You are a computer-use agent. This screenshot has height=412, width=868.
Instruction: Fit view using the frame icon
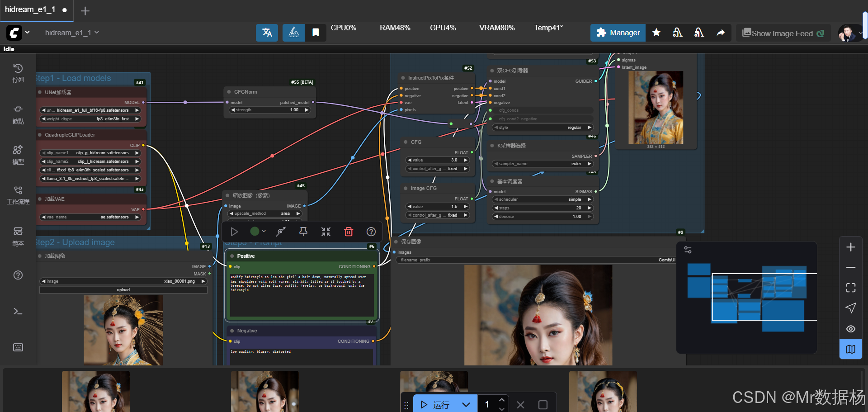[851, 288]
